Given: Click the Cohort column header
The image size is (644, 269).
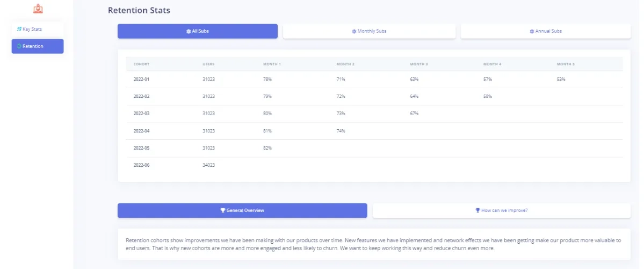Looking at the screenshot, I should [141, 65].
